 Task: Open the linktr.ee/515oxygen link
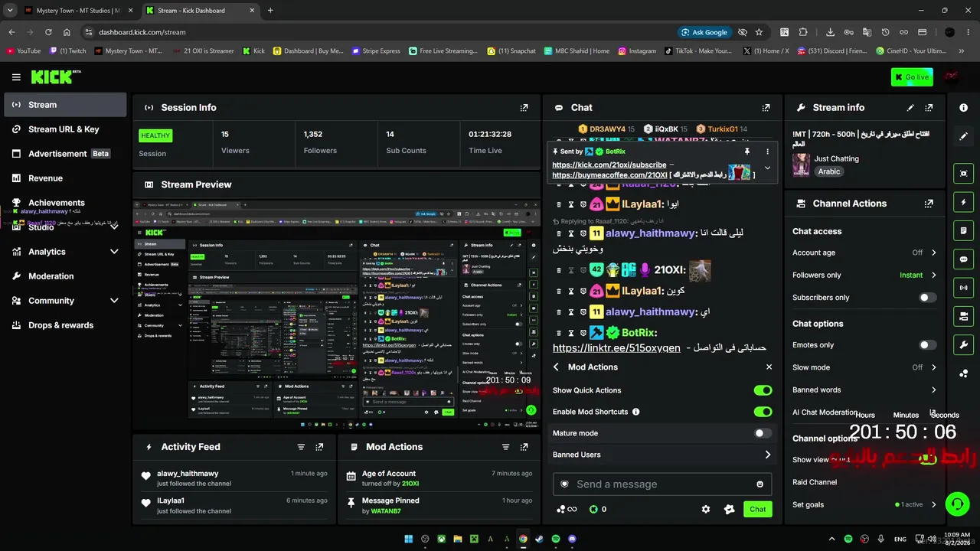[616, 347]
